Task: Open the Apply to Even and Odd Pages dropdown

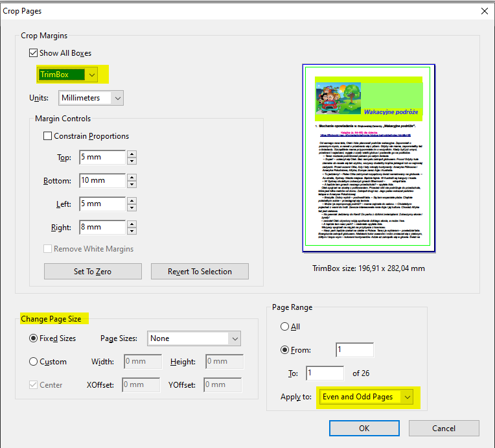Action: [x=366, y=397]
